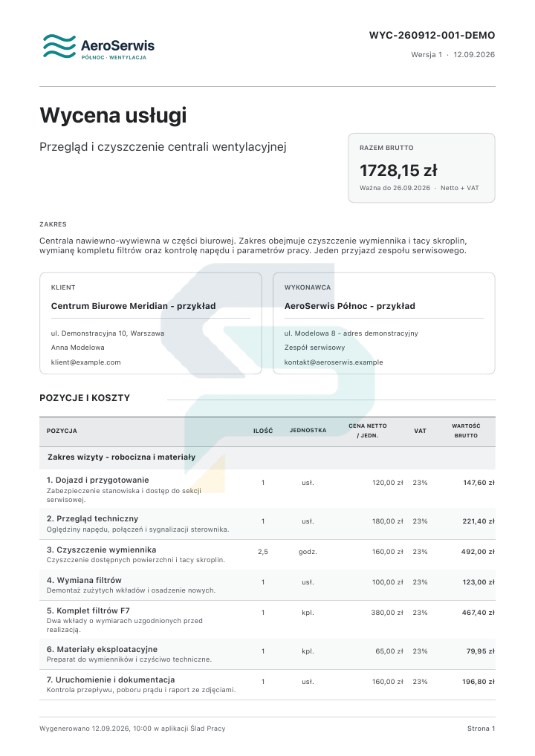Click the 'CENA NETTO / JEDN.' column header
Image resolution: width=535 pixels, height=756 pixels.
368,431
